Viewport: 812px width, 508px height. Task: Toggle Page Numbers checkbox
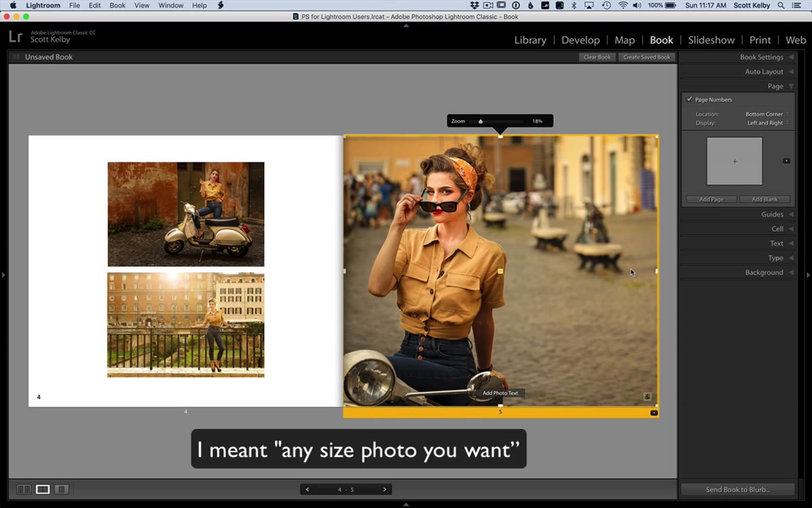[x=690, y=100]
